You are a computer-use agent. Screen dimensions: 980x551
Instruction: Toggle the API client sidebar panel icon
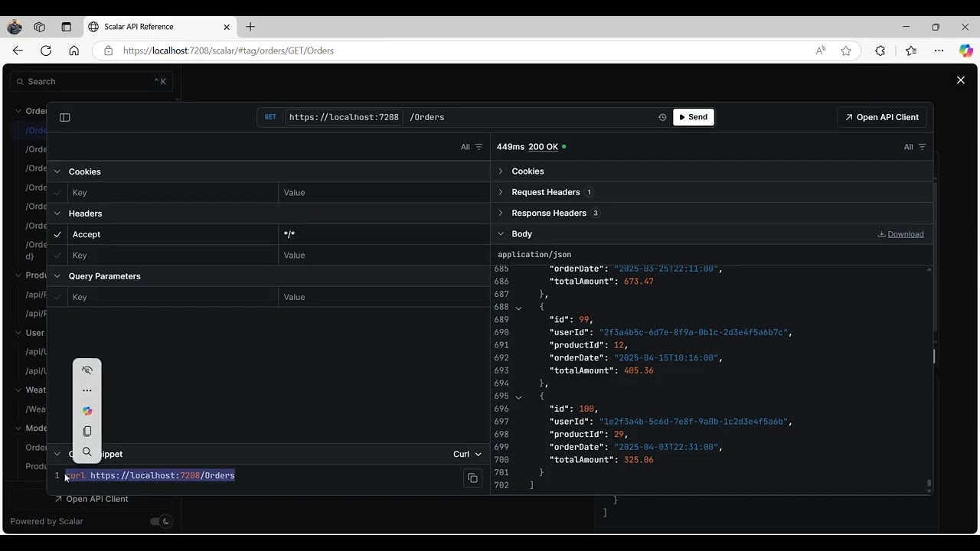coord(65,117)
